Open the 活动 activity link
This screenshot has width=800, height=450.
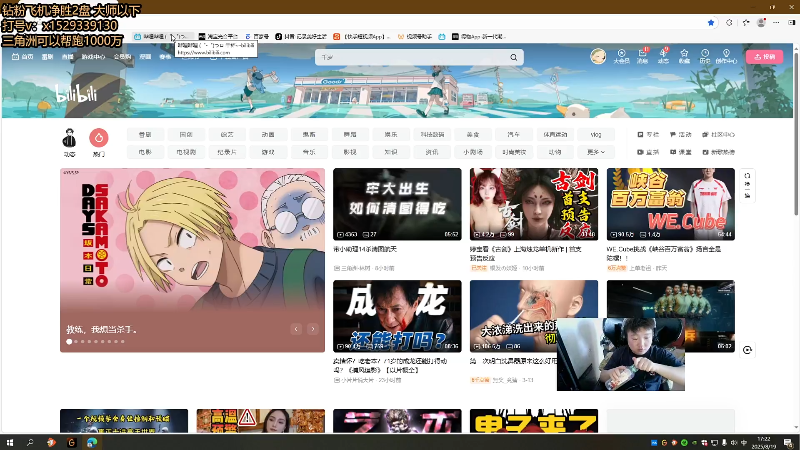(680, 135)
